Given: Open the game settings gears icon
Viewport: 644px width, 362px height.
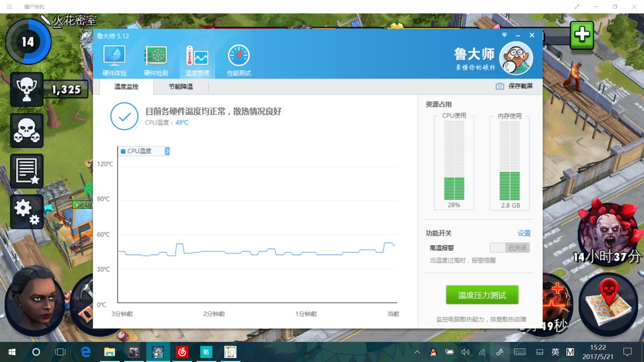Looking at the screenshot, I should (x=27, y=212).
